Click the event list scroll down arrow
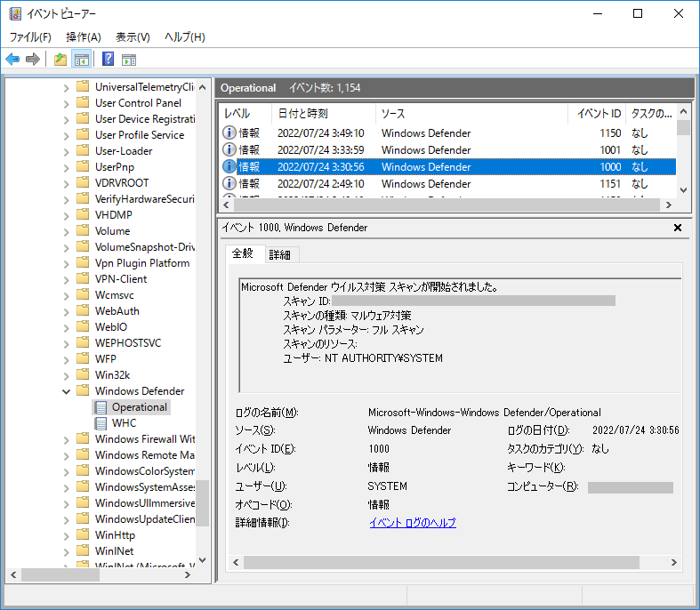The image size is (700, 610). 683,190
